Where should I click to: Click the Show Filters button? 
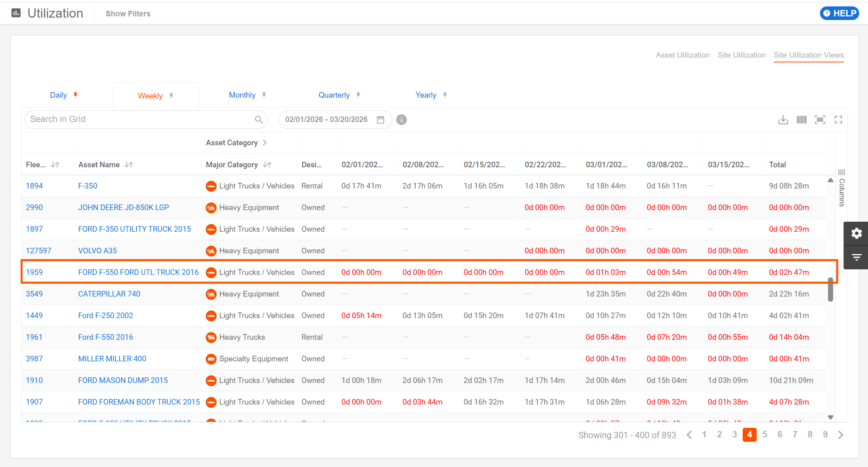point(128,14)
